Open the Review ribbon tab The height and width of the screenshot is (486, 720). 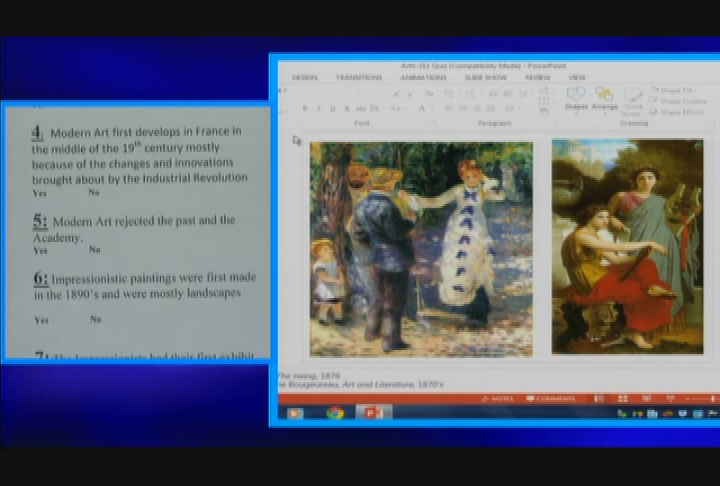pyautogui.click(x=537, y=77)
